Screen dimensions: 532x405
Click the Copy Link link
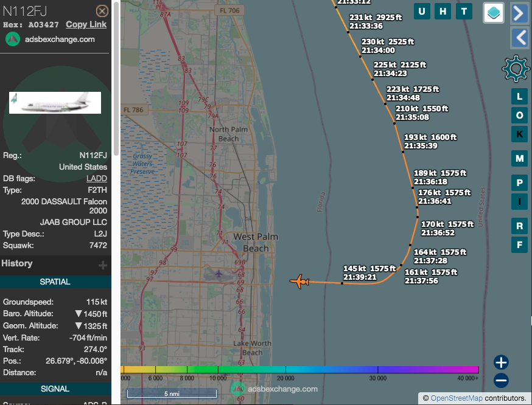(x=86, y=24)
